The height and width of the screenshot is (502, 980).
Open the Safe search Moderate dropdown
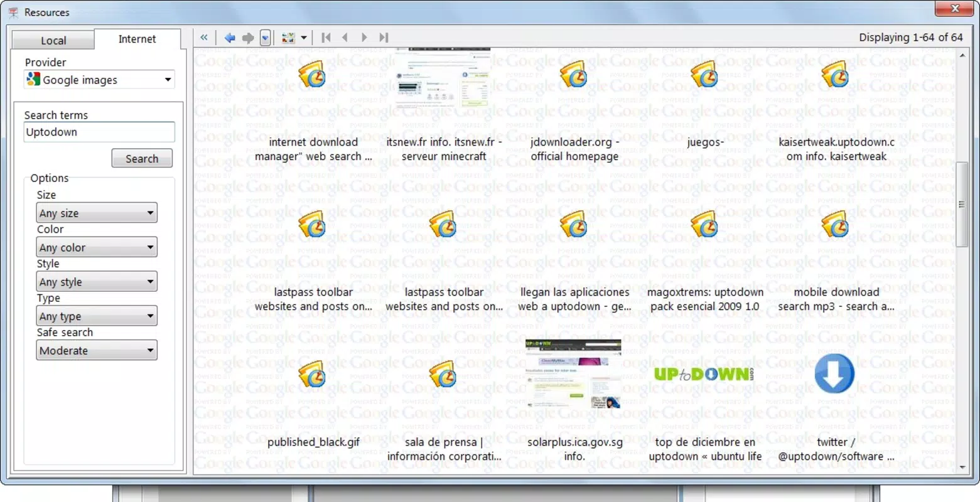(97, 350)
